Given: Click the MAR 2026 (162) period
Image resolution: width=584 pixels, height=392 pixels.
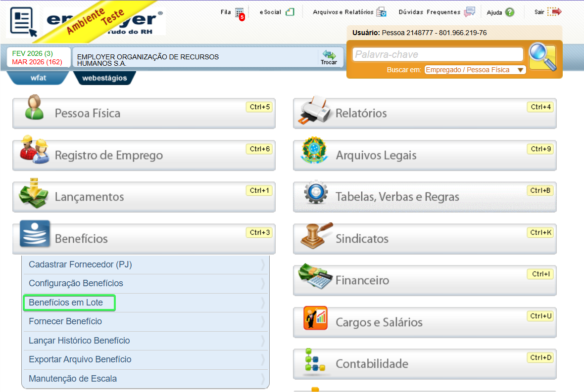Looking at the screenshot, I should 37,62.
